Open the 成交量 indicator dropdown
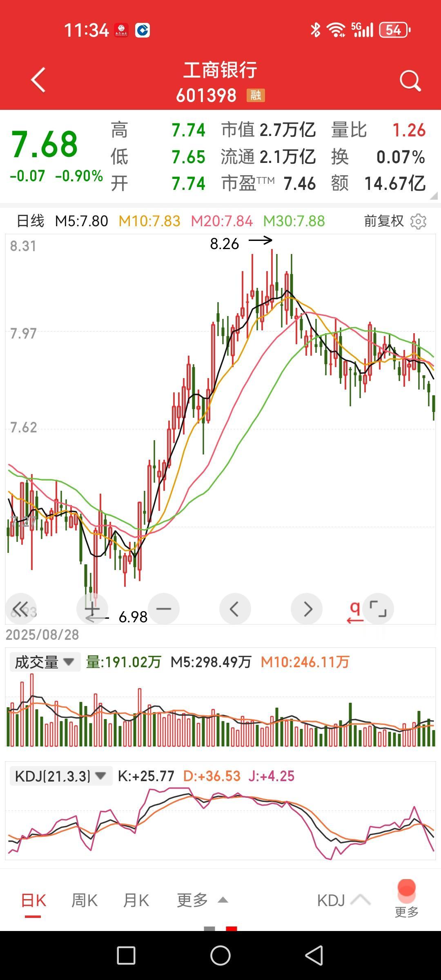The width and height of the screenshot is (441, 980). [45, 661]
